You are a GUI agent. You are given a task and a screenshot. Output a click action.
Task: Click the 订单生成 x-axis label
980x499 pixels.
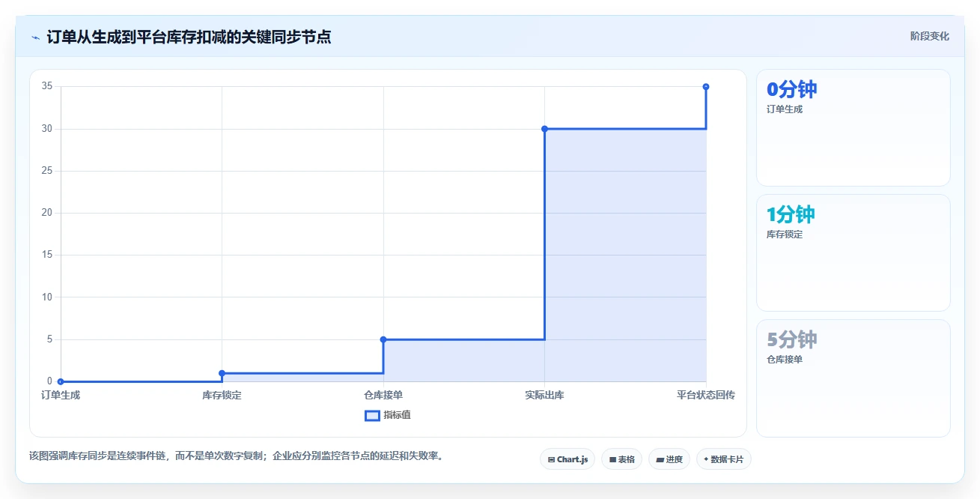click(61, 395)
